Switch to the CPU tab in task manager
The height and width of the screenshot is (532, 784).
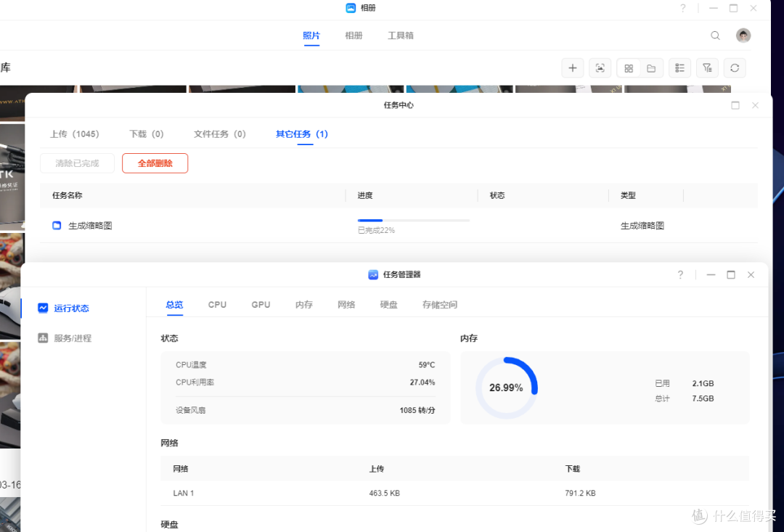point(217,304)
